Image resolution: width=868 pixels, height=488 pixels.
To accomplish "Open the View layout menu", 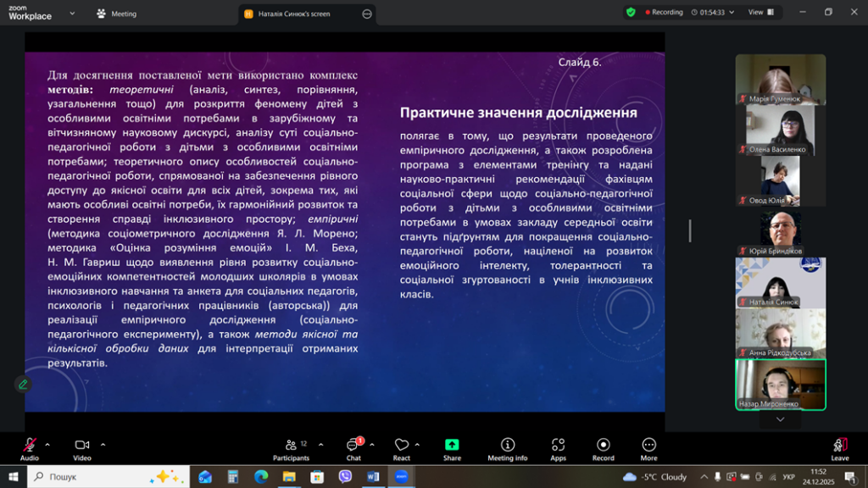I will [759, 13].
